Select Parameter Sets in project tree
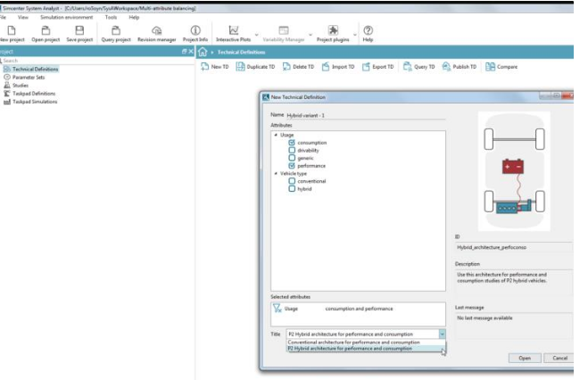 pos(29,78)
